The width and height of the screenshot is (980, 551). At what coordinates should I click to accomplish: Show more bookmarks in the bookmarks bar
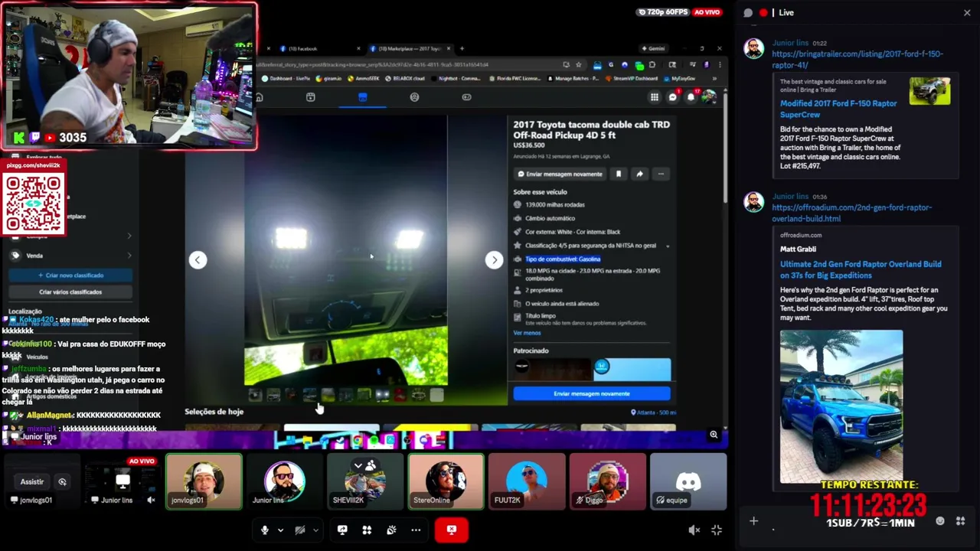714,78
